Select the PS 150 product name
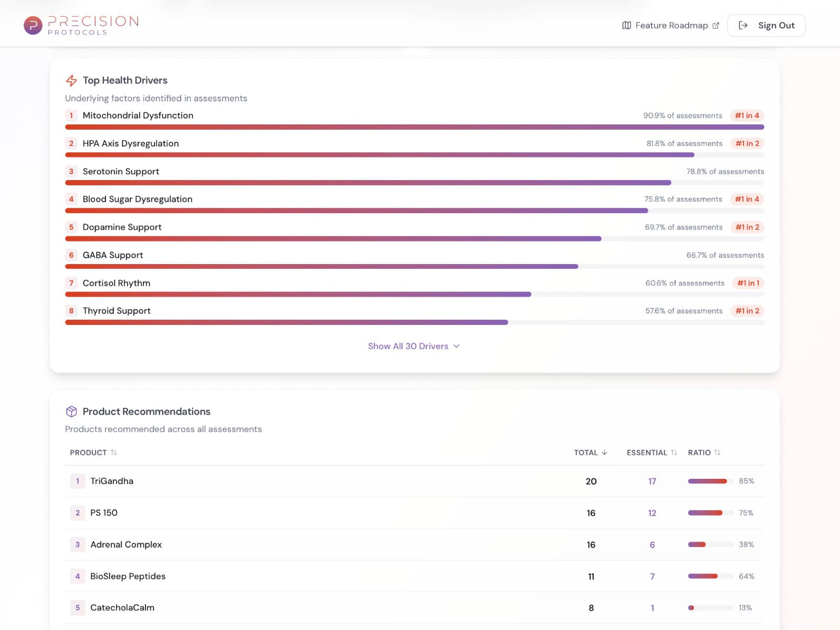The width and height of the screenshot is (840, 630). coord(104,513)
